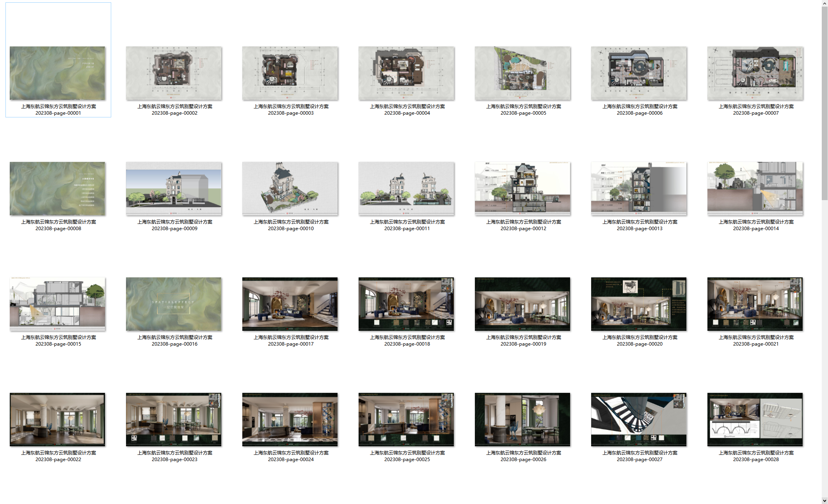Click spatial effect title slide page-00016
This screenshot has height=504, width=828.
(174, 304)
